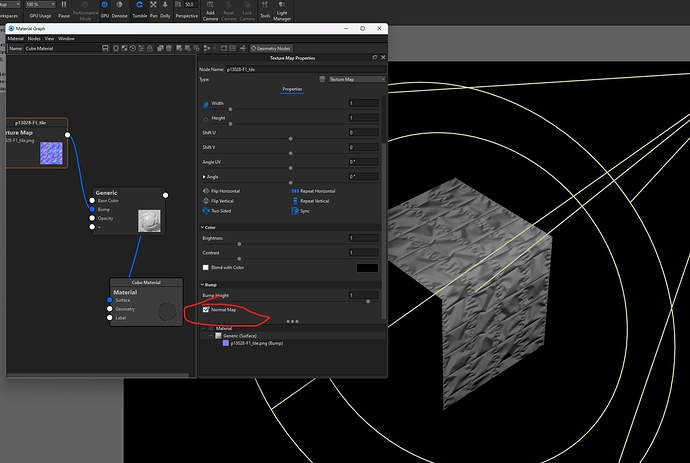Expand the Angle disclosure triangle

204,176
